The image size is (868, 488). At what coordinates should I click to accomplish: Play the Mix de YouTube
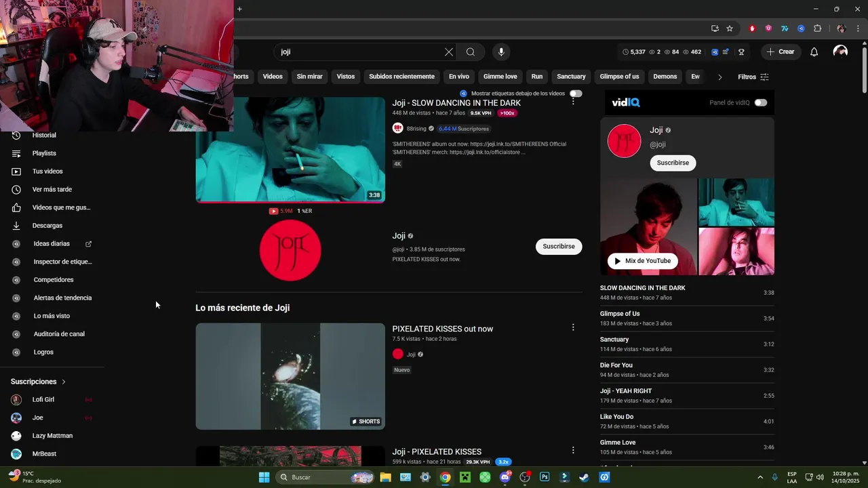(642, 261)
